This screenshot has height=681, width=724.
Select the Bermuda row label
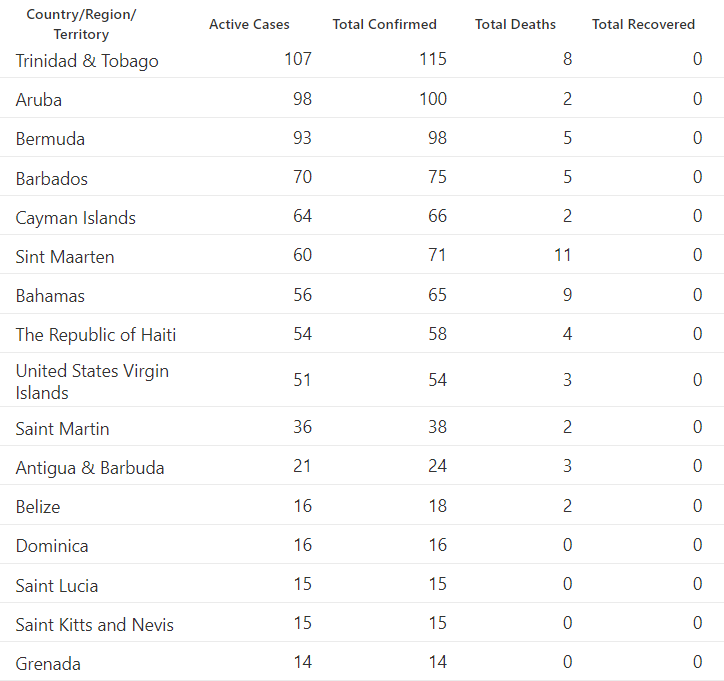[x=50, y=139]
